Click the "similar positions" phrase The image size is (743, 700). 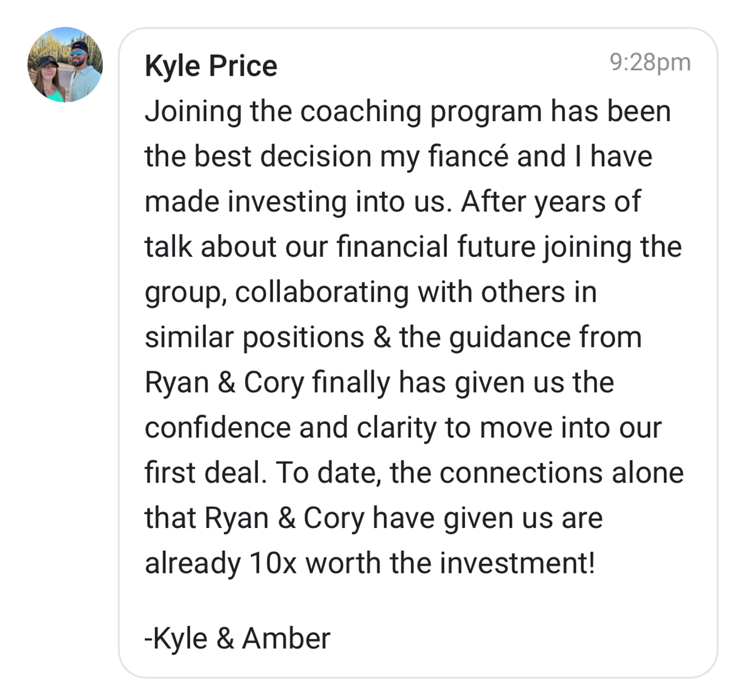click(254, 337)
